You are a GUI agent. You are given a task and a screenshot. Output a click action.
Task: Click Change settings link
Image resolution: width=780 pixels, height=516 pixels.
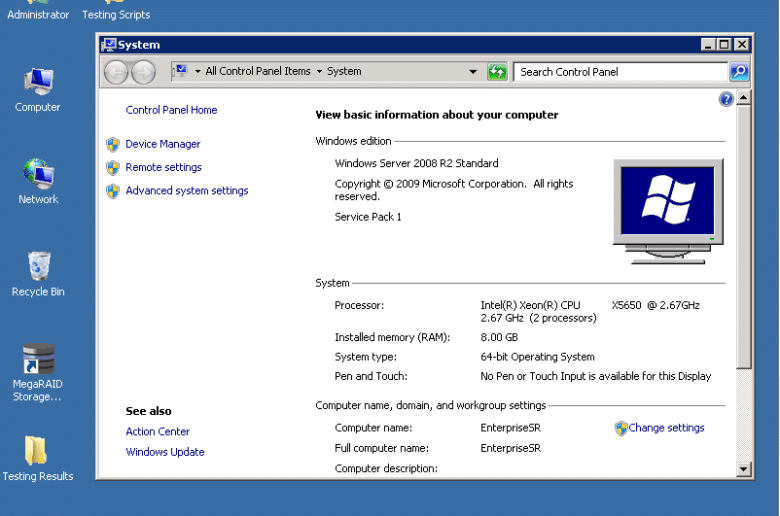pos(666,428)
